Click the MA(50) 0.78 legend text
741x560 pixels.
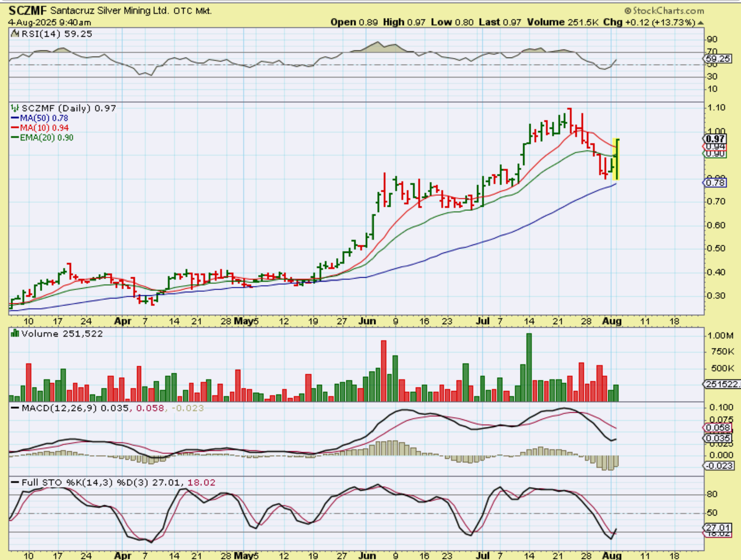[x=44, y=118]
